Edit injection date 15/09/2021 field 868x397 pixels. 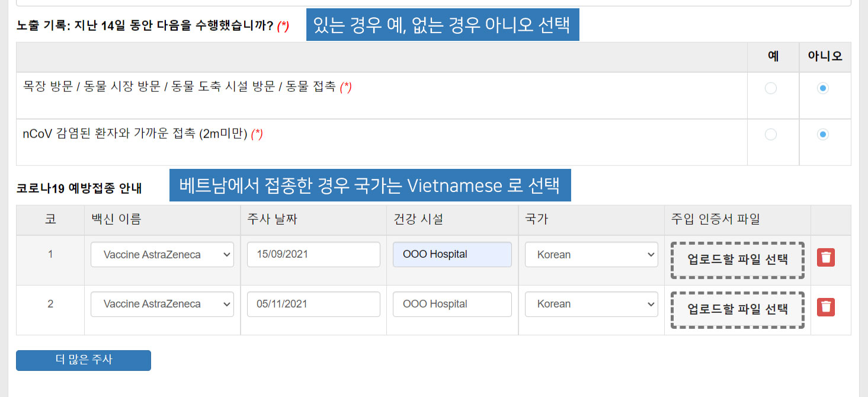pyautogui.click(x=313, y=255)
